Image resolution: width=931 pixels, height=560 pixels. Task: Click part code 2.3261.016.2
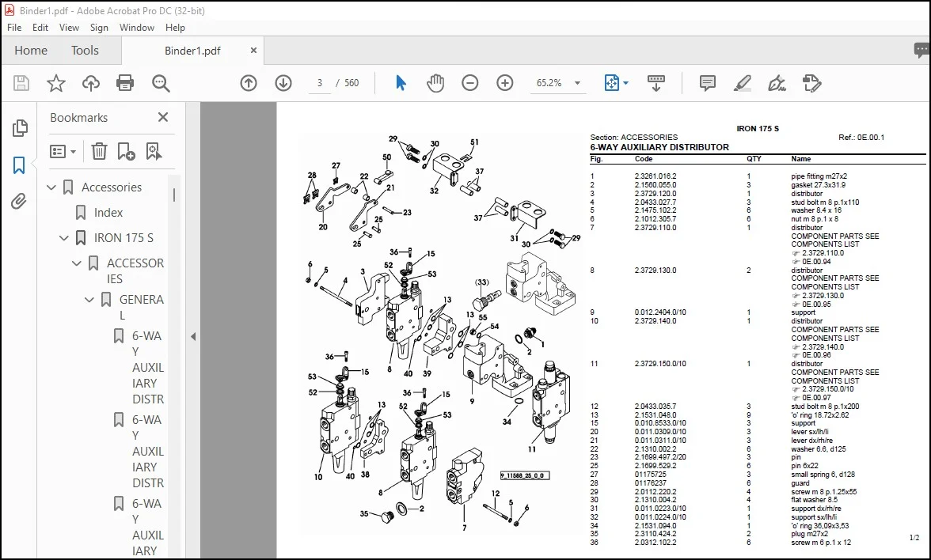[655, 176]
